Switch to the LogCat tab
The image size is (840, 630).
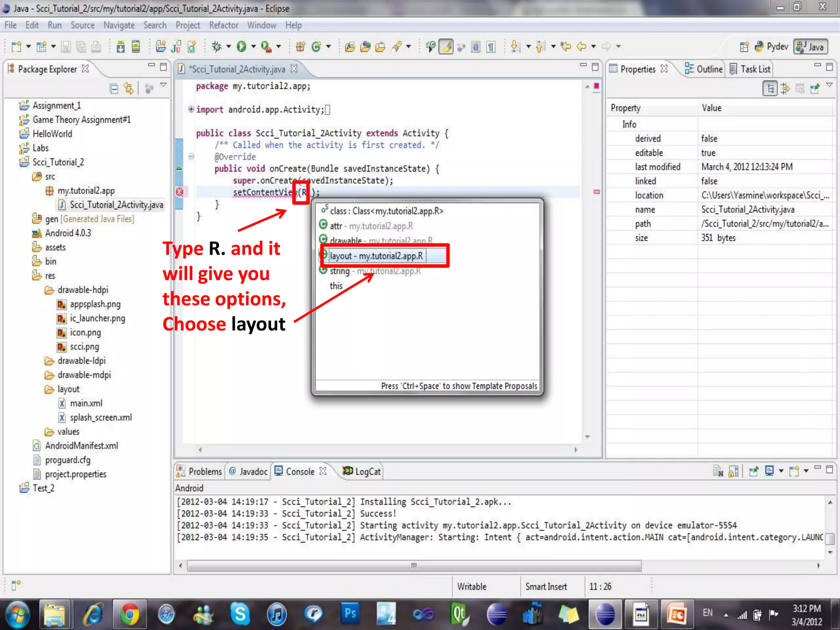click(x=363, y=471)
